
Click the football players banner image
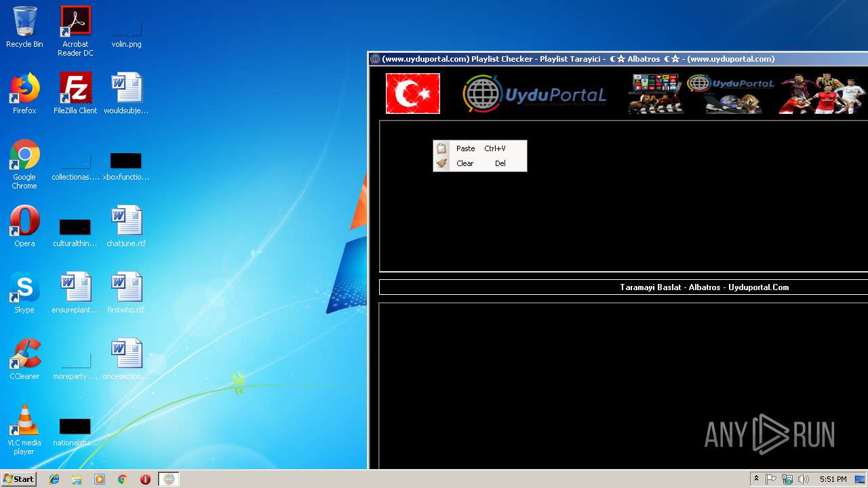tap(823, 94)
